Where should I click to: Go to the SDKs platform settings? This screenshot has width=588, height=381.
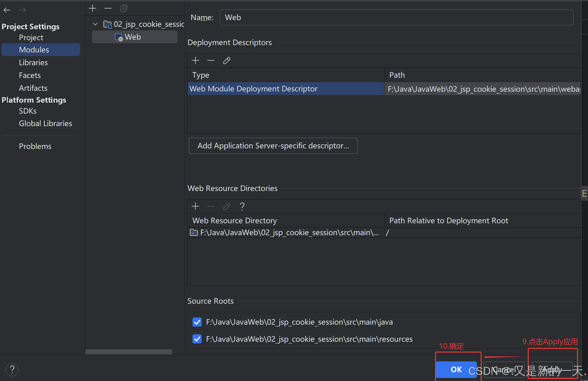(x=28, y=111)
